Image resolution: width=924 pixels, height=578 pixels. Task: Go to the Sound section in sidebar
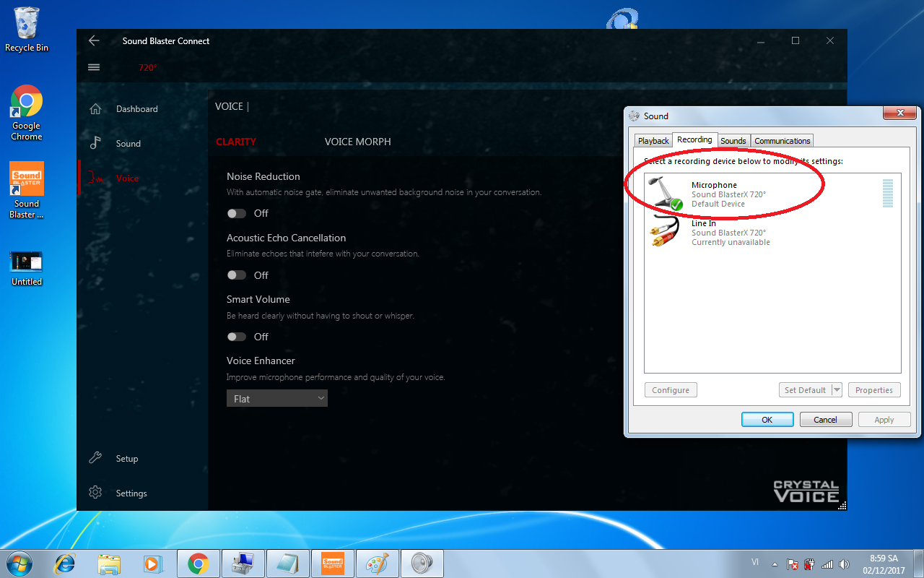tap(128, 144)
